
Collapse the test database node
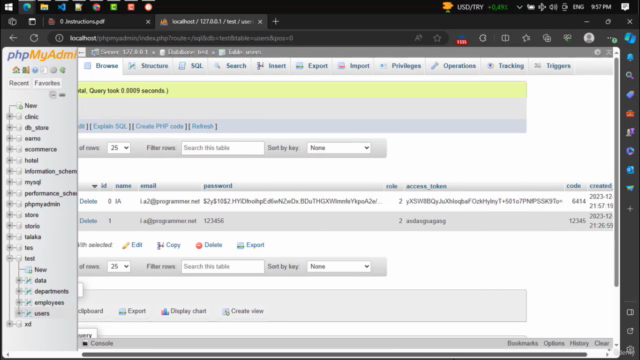[x=10, y=258]
